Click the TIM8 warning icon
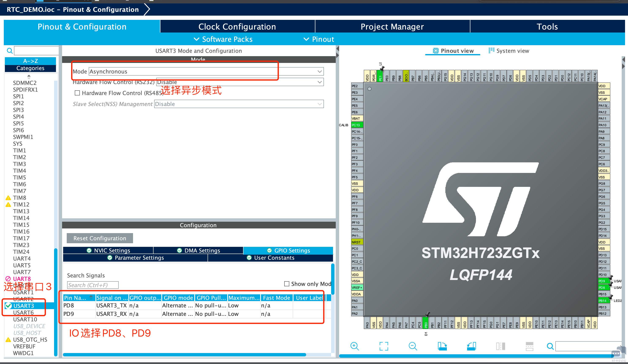 (8, 198)
